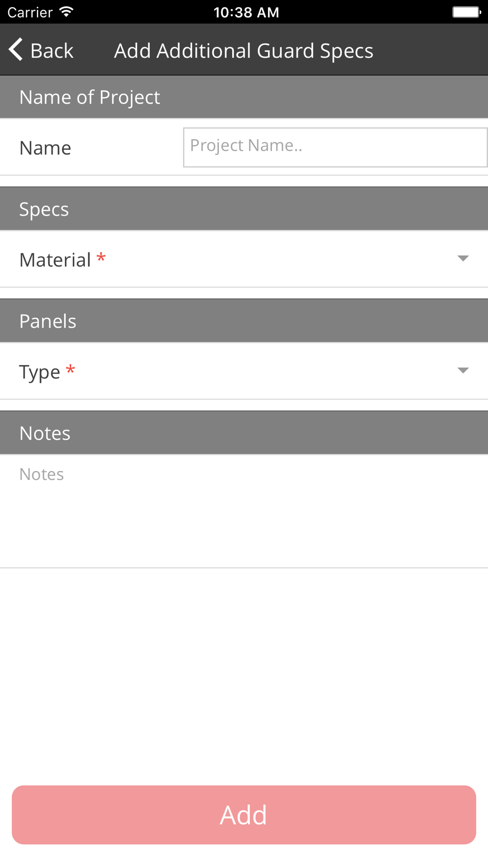Screen dimensions: 488x868
Task: Tap the Name label in project row
Action: (x=45, y=148)
